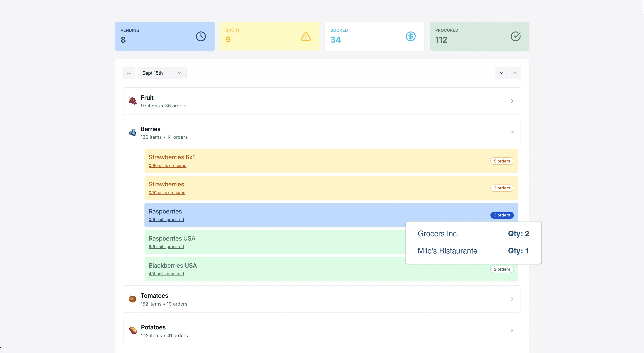
Task: Select Milo's Ristaurante in orders popup
Action: point(448,251)
